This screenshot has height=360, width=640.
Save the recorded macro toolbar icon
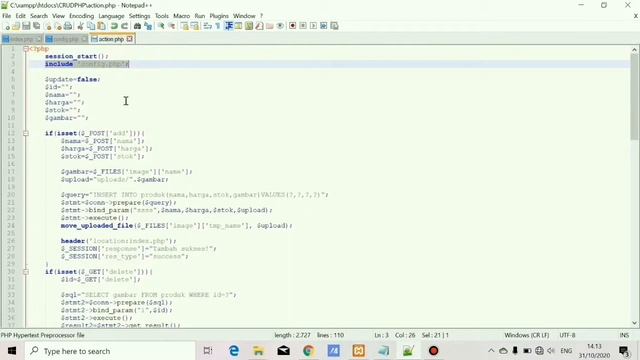tap(334, 26)
